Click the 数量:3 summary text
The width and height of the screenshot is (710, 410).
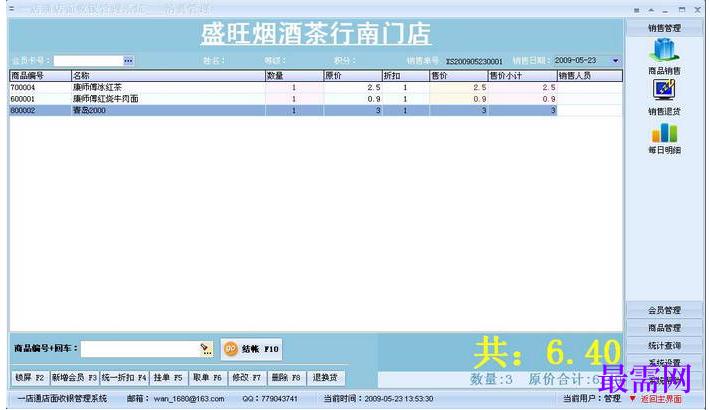point(491,379)
